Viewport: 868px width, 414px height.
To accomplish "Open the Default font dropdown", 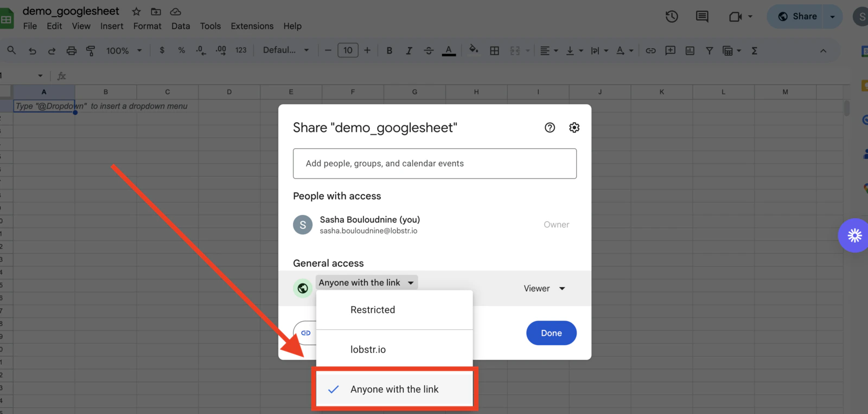I will (x=286, y=50).
